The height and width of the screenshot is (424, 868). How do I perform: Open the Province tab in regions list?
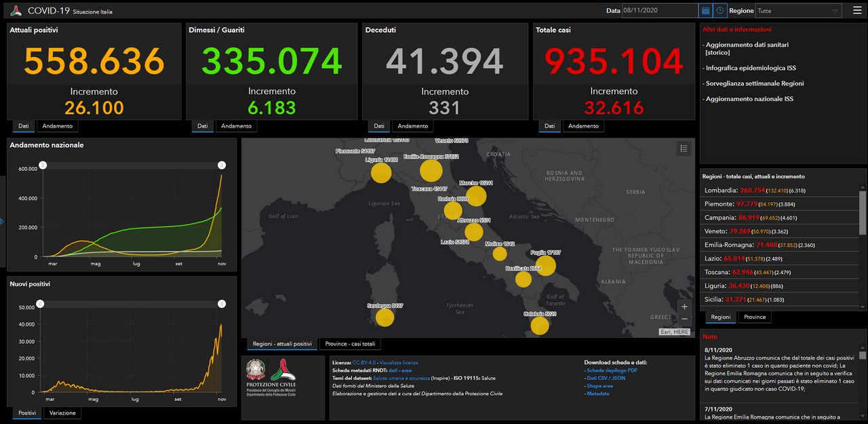(755, 317)
